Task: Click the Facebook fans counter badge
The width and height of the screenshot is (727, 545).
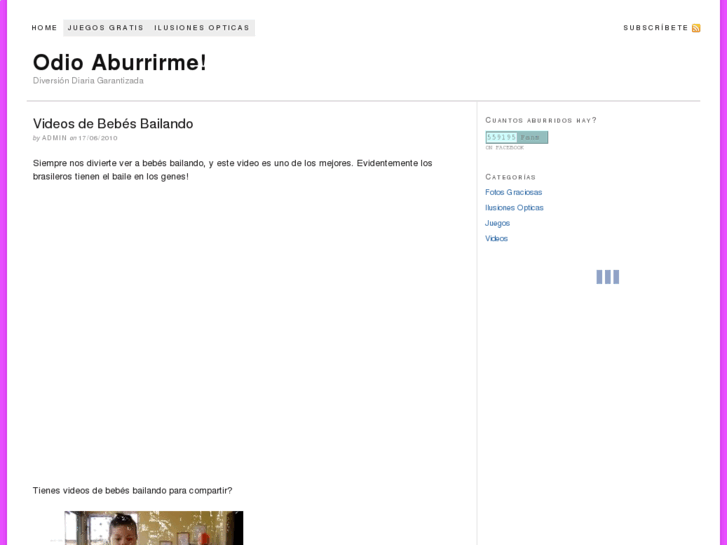Action: tap(517, 137)
